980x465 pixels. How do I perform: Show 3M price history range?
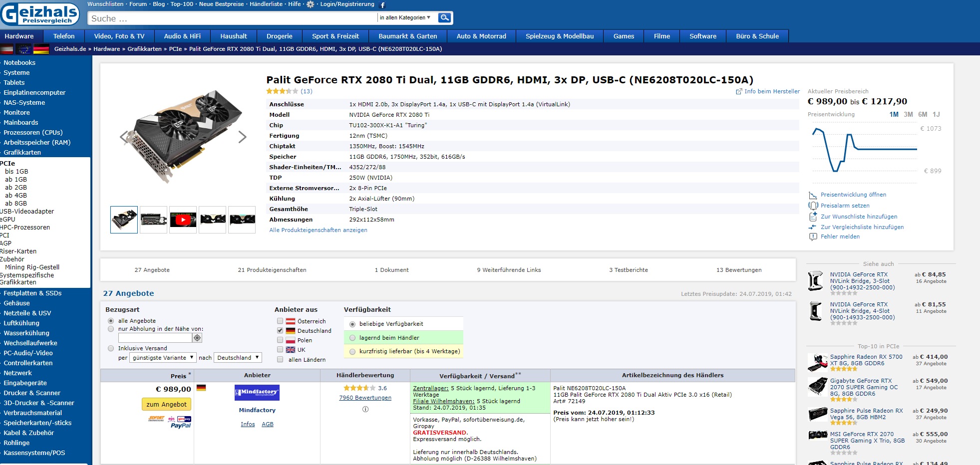click(x=908, y=114)
